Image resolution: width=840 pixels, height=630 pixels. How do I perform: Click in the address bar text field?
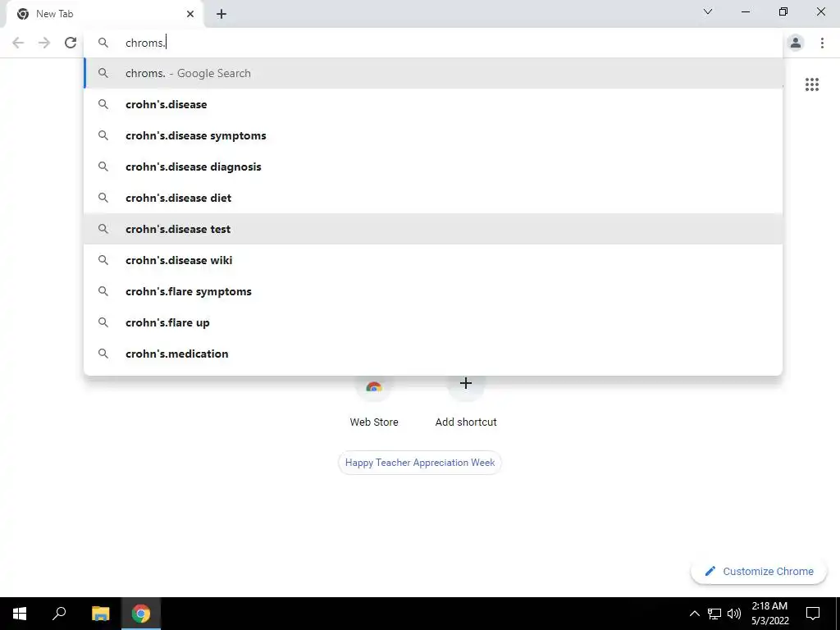pyautogui.click(x=434, y=43)
